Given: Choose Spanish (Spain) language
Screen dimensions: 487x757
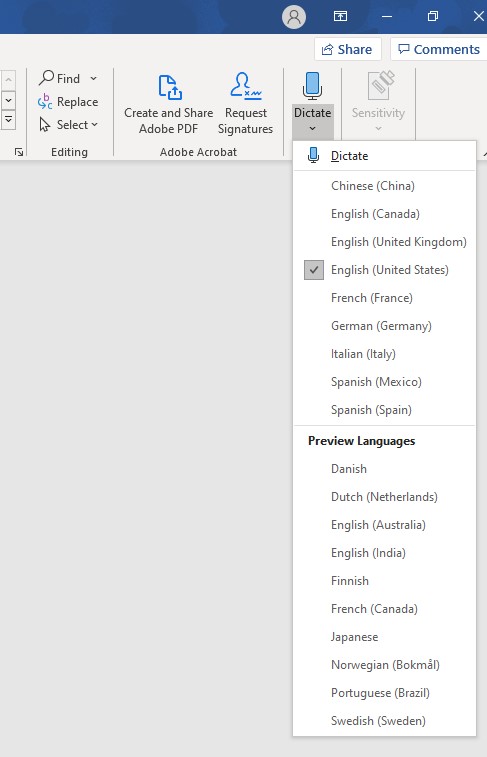Looking at the screenshot, I should 384,410.
